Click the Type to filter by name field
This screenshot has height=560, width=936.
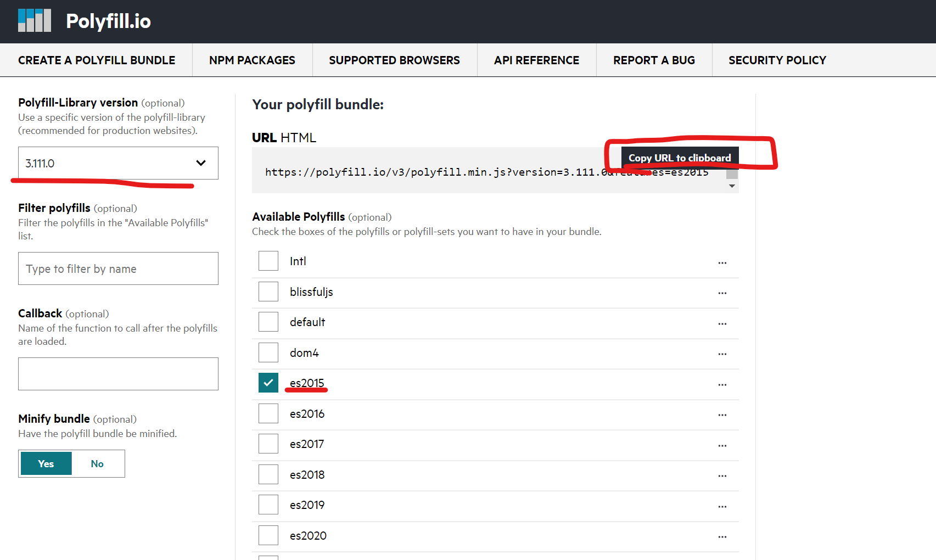[x=118, y=268]
